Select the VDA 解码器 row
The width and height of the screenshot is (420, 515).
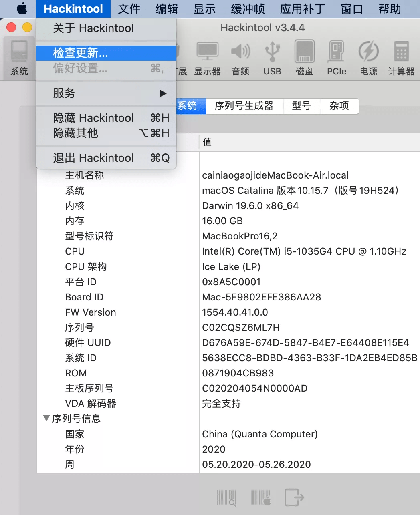click(x=228, y=404)
